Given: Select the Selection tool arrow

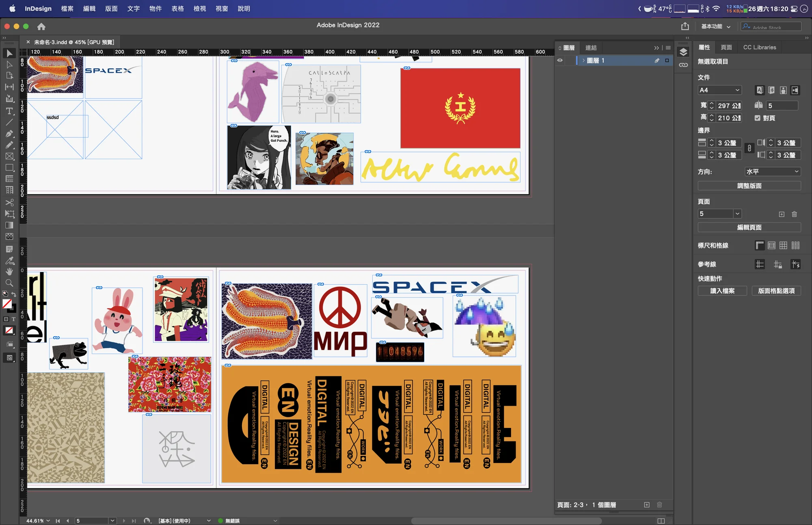Looking at the screenshot, I should point(9,54).
